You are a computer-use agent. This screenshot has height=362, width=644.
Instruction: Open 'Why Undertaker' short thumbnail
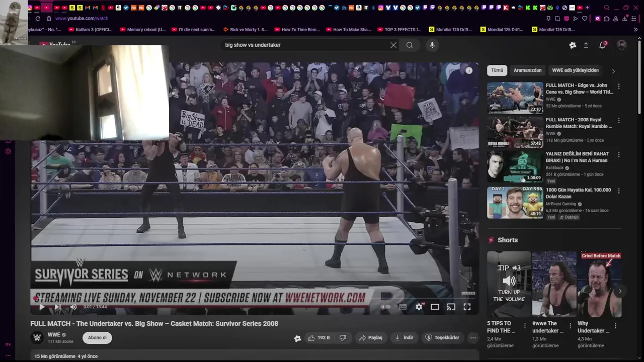(x=599, y=284)
